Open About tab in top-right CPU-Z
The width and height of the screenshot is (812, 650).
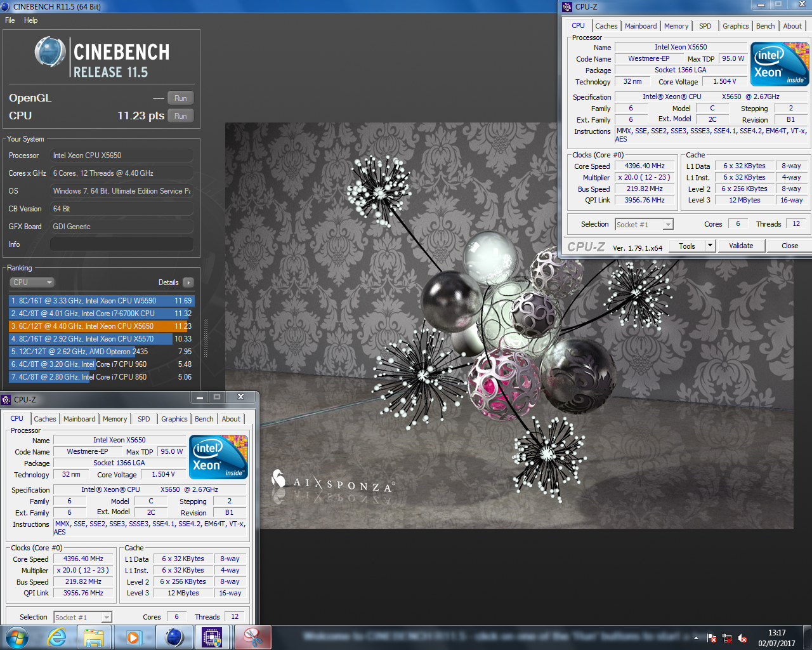point(792,26)
